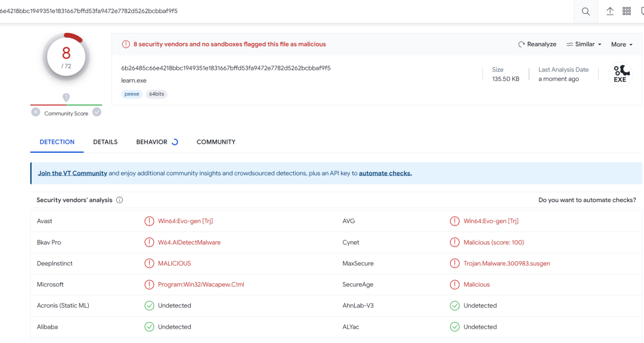
Task: Click the Reanalyze refresh icon
Action: click(x=522, y=44)
